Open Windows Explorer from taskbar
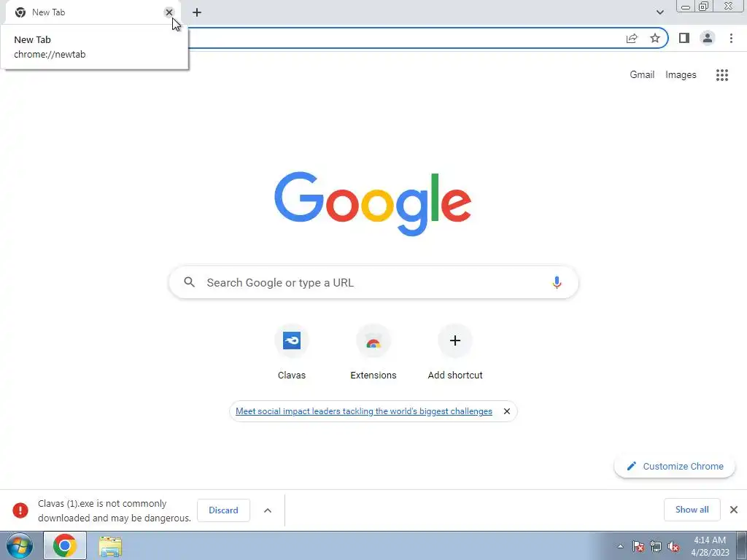 (x=110, y=546)
